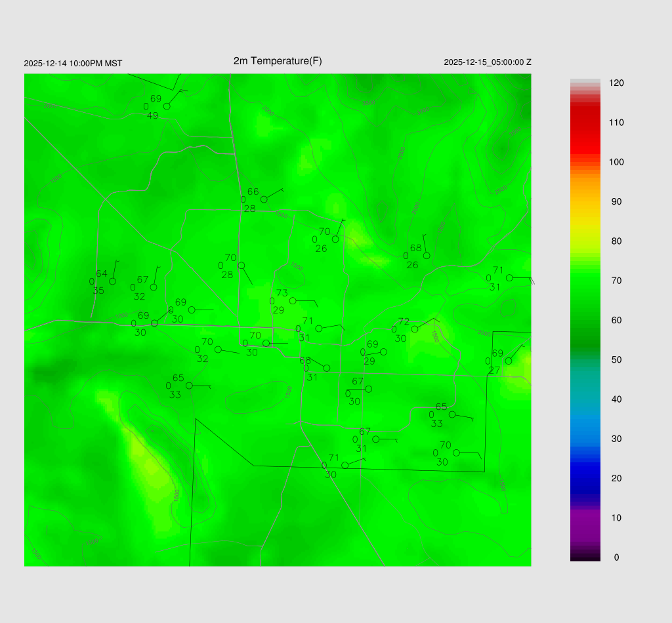Click the station circle reading 68 over 31

pyautogui.click(x=327, y=369)
